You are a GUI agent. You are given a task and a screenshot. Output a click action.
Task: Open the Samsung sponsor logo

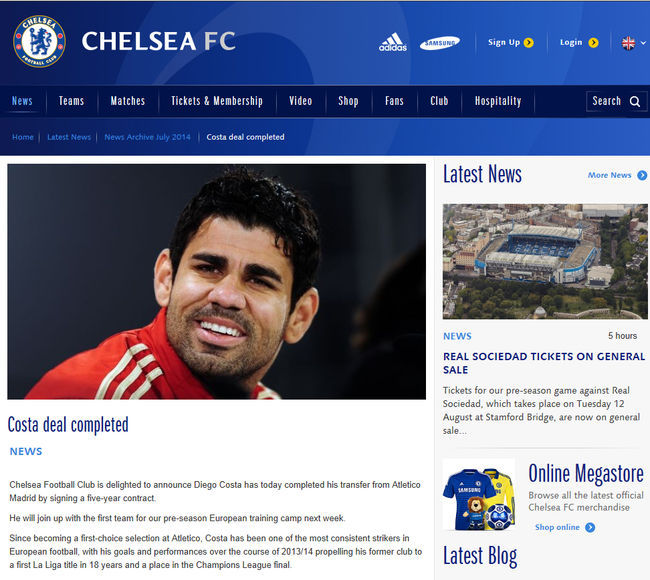click(x=440, y=43)
